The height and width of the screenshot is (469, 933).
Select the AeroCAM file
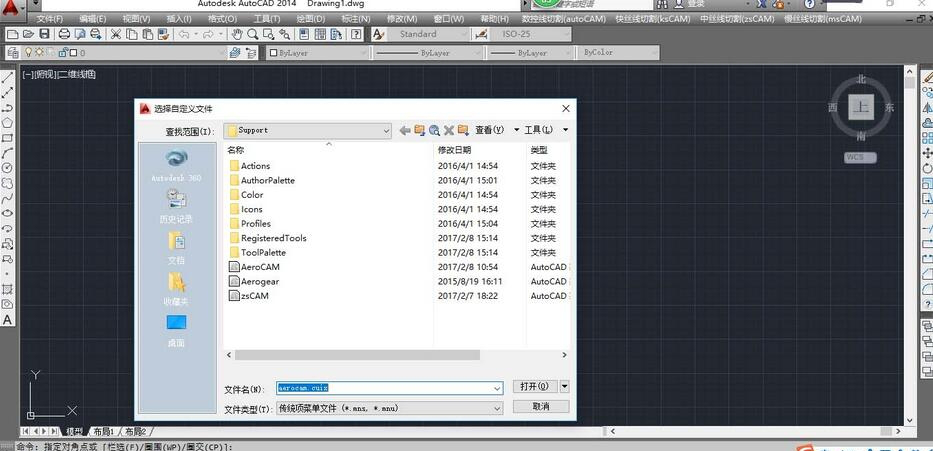pyautogui.click(x=254, y=267)
